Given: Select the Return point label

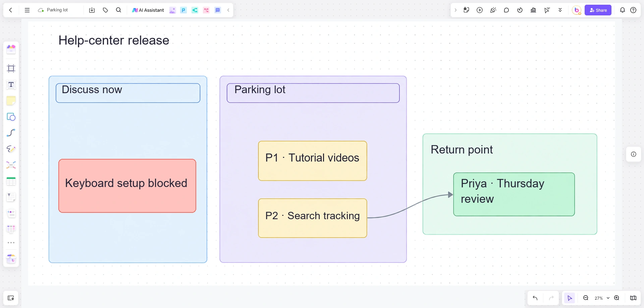Looking at the screenshot, I should coord(462,149).
